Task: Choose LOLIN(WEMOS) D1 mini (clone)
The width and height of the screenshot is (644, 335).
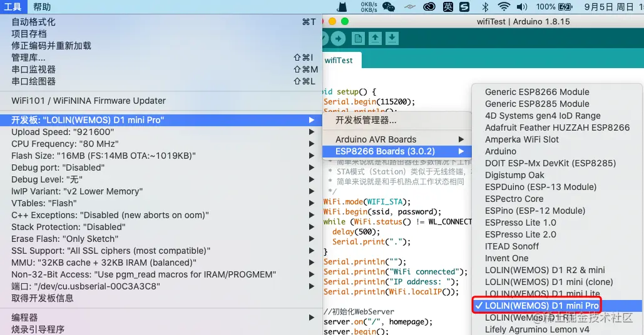Action: tap(557, 282)
